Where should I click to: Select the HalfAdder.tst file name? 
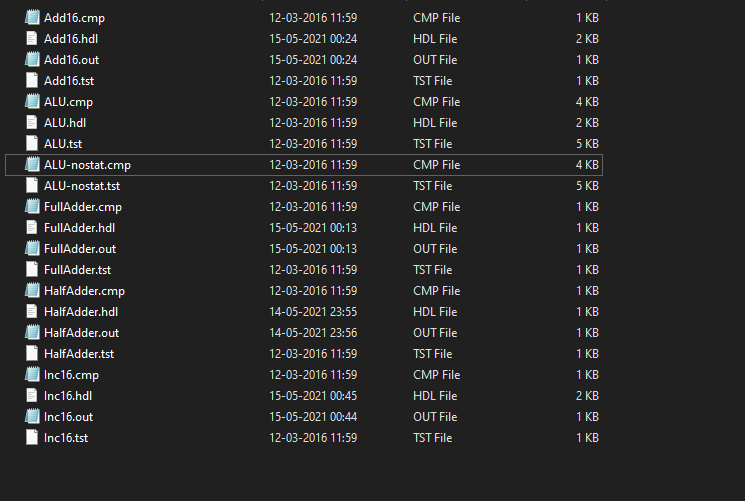79,354
